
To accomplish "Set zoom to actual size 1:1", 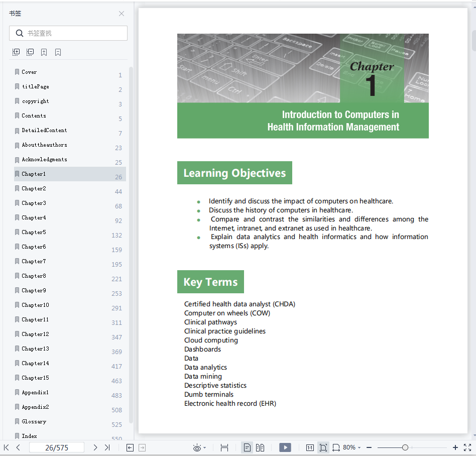I will [310, 447].
